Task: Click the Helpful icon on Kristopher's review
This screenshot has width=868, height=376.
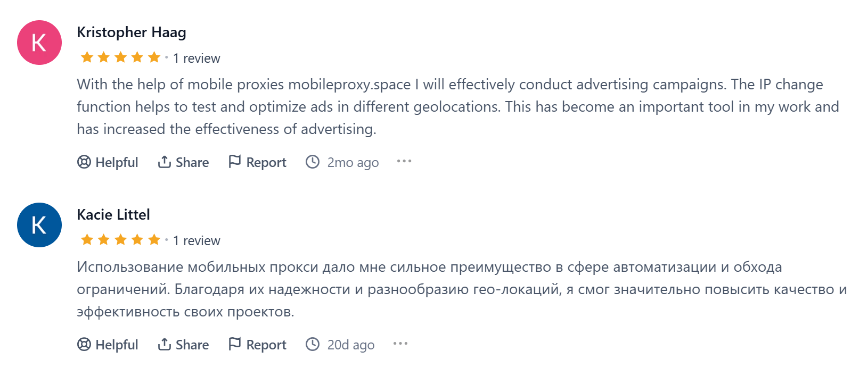Action: pyautogui.click(x=84, y=162)
